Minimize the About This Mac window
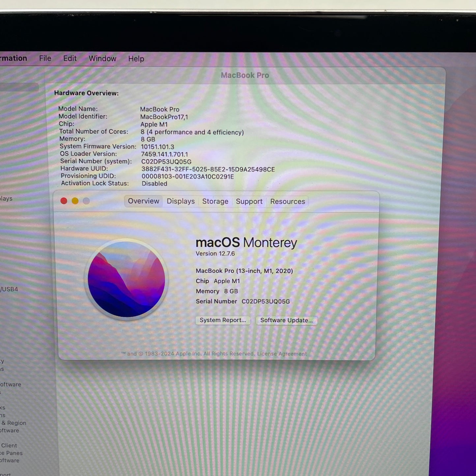Image resolution: width=476 pixels, height=476 pixels. click(x=75, y=201)
